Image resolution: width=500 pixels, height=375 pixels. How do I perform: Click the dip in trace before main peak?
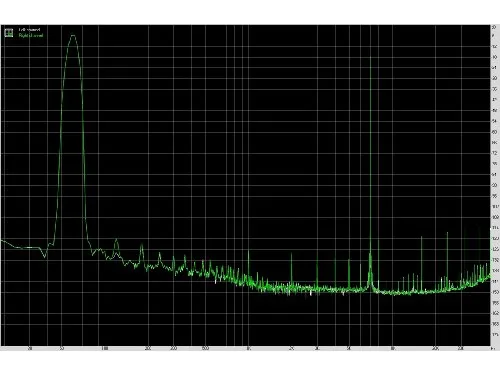tap(45, 256)
